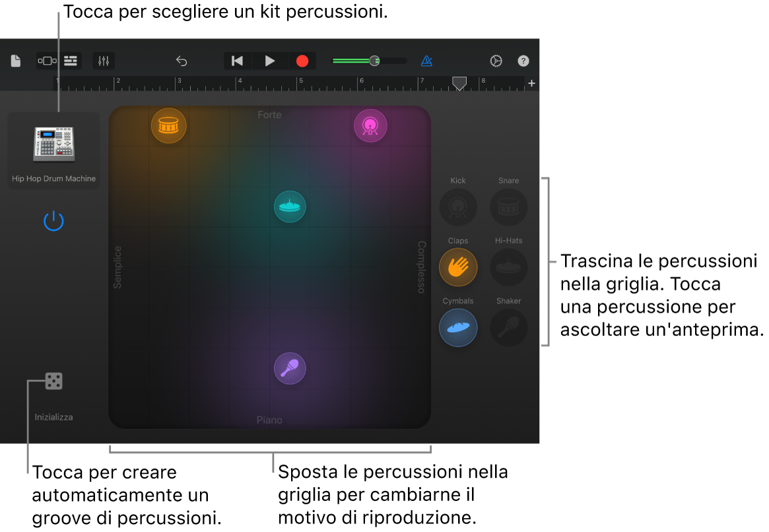Switch to Tracks view
The image size is (769, 532).
(x=70, y=61)
